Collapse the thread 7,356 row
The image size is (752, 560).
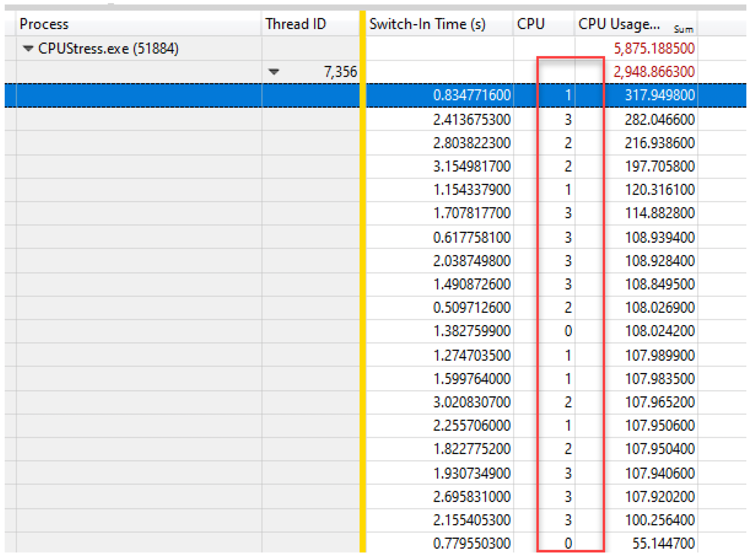point(274,71)
